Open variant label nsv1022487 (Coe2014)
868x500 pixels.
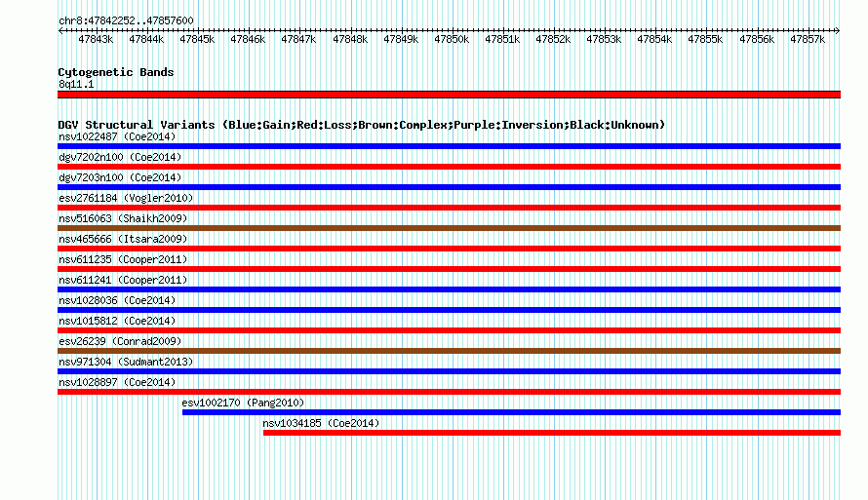(117, 136)
